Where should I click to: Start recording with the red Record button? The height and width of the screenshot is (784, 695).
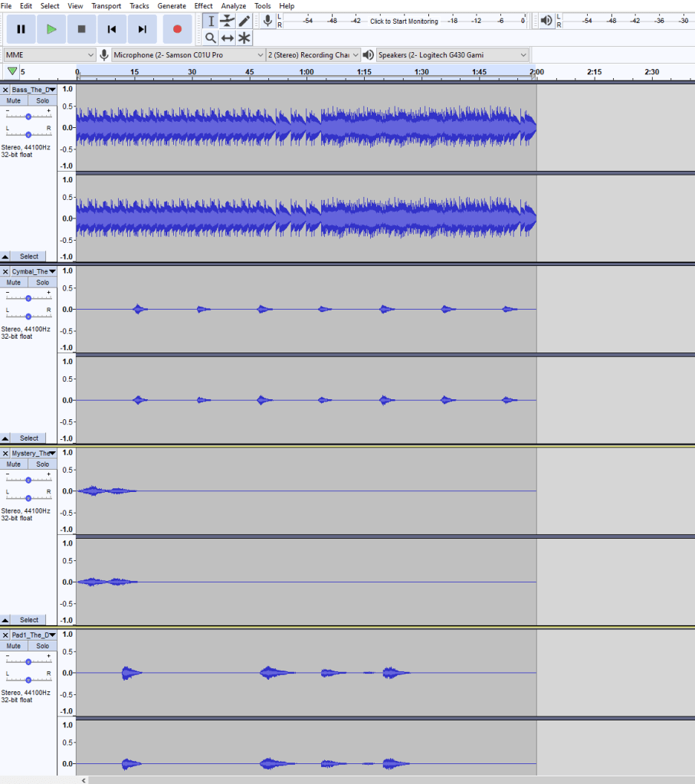(177, 29)
